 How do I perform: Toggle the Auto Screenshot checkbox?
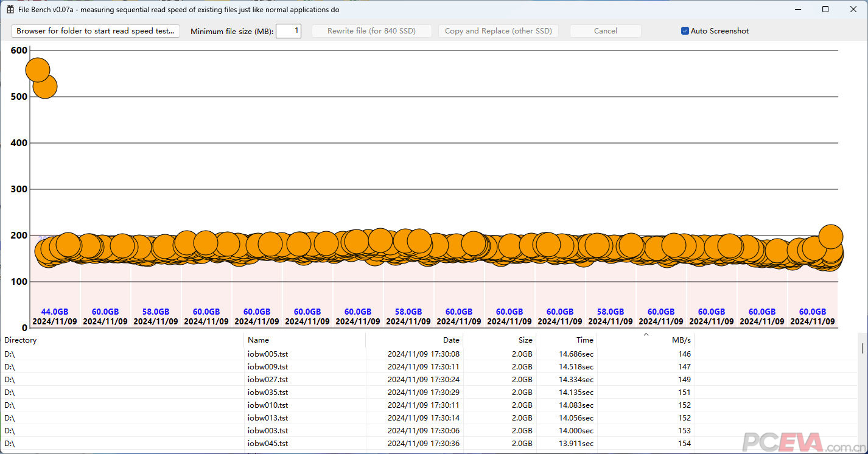tap(685, 31)
